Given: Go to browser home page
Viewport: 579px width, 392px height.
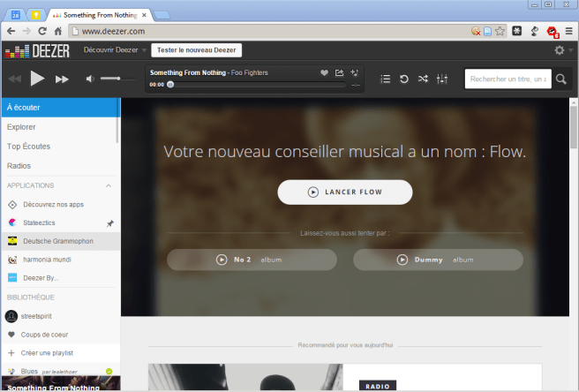Looking at the screenshot, I should (x=58, y=31).
